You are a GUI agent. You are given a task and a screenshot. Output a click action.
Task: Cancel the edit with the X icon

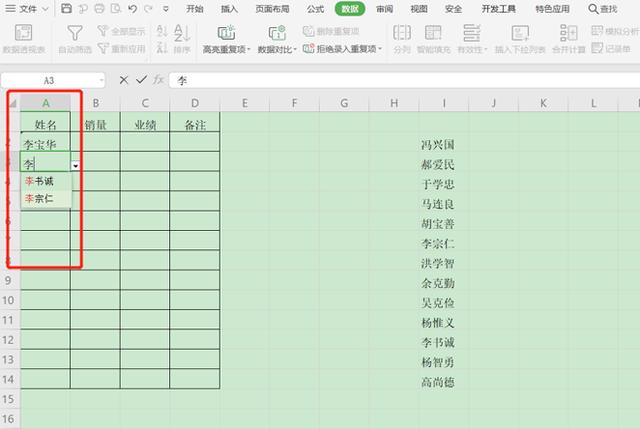124,80
